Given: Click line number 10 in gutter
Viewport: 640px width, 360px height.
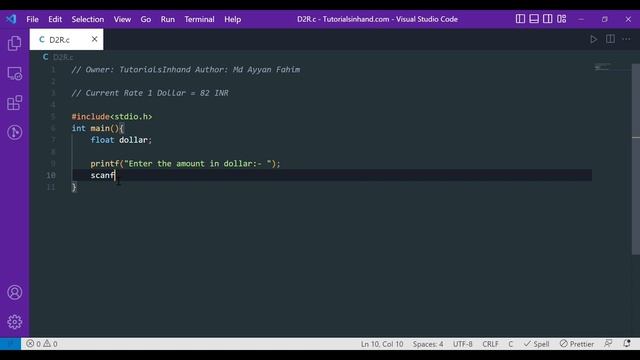Looking at the screenshot, I should coord(51,175).
